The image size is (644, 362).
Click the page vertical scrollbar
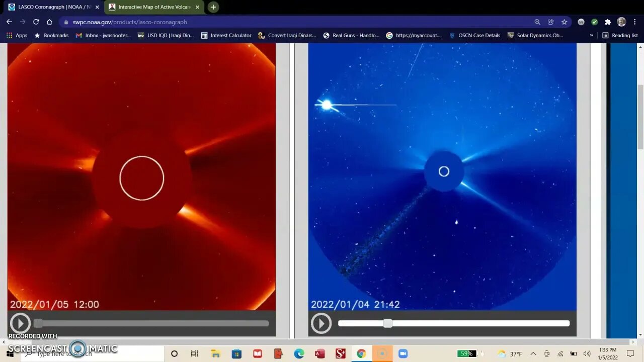(x=640, y=117)
